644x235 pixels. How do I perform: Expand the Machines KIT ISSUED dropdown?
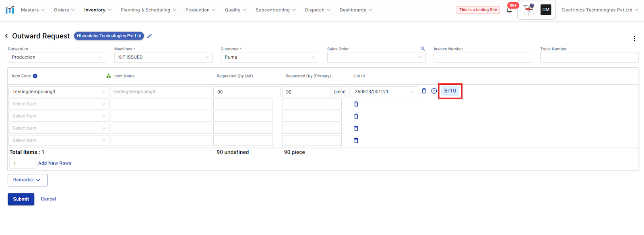163,57
